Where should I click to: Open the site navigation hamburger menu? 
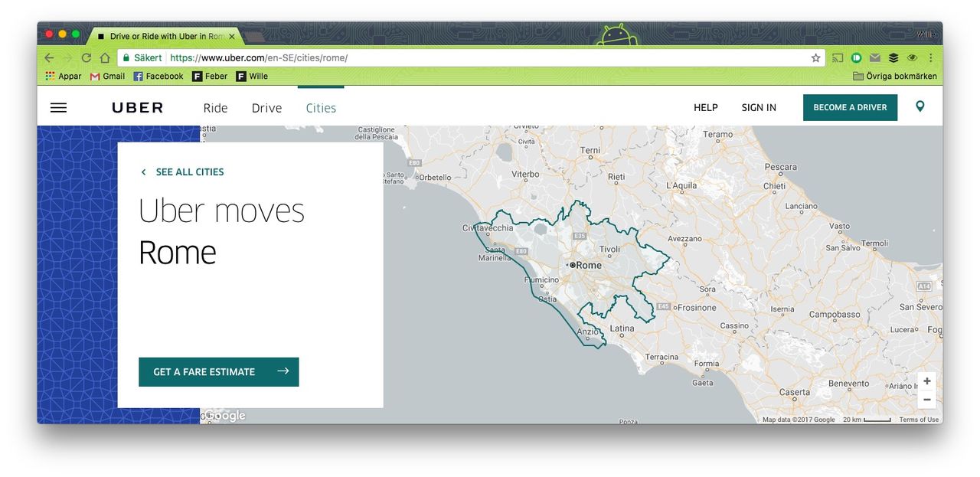coord(58,107)
